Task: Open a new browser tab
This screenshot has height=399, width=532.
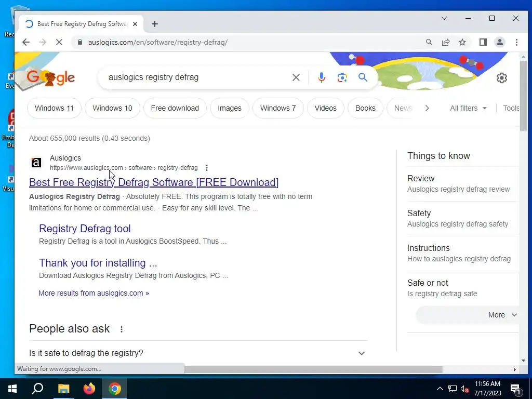Action: click(155, 24)
